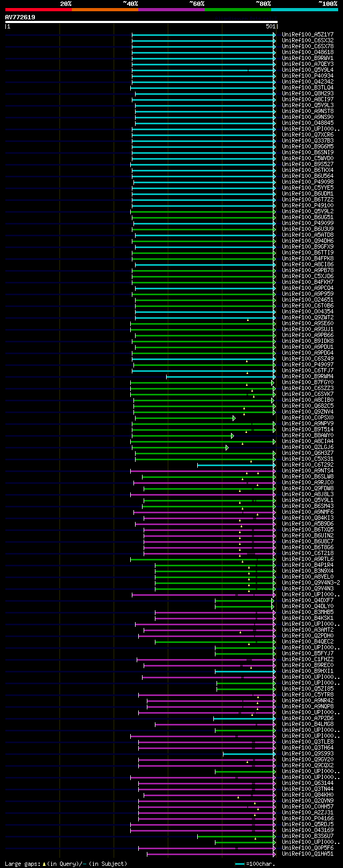Select the UniRef100_Q7XCR6 label
Viewport: 343px width, 868px height.
pyautogui.click(x=308, y=135)
